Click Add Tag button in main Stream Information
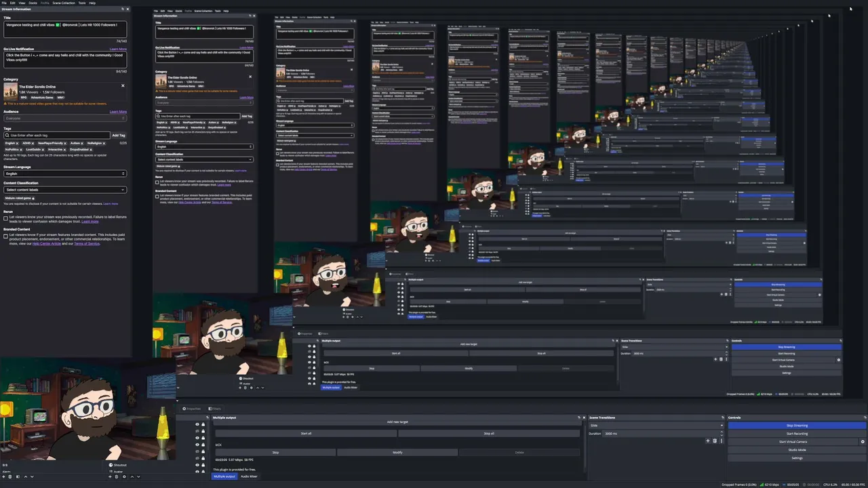Screen dimensions: 868x488 point(119,136)
